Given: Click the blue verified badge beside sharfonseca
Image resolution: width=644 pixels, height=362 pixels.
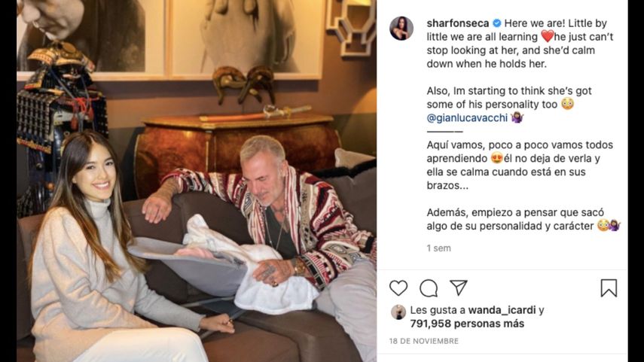Looking at the screenshot, I should click(x=496, y=23).
